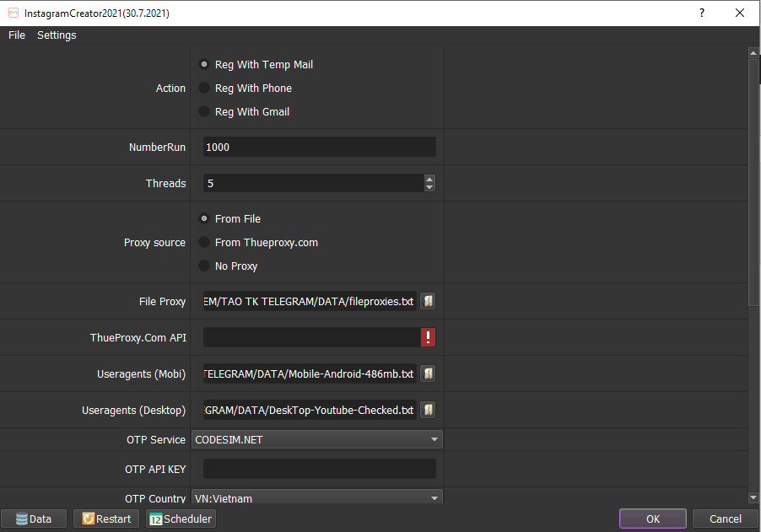
Task: Click the question mark help icon
Action: pos(701,13)
